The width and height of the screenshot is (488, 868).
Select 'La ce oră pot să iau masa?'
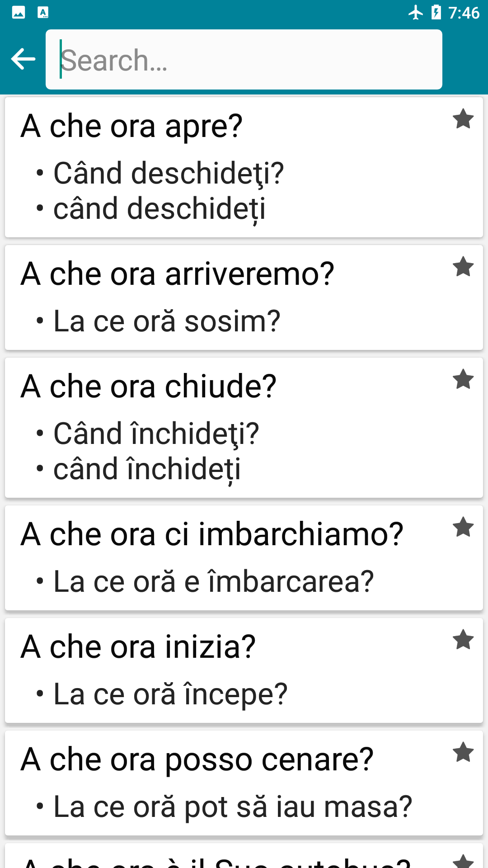(233, 807)
